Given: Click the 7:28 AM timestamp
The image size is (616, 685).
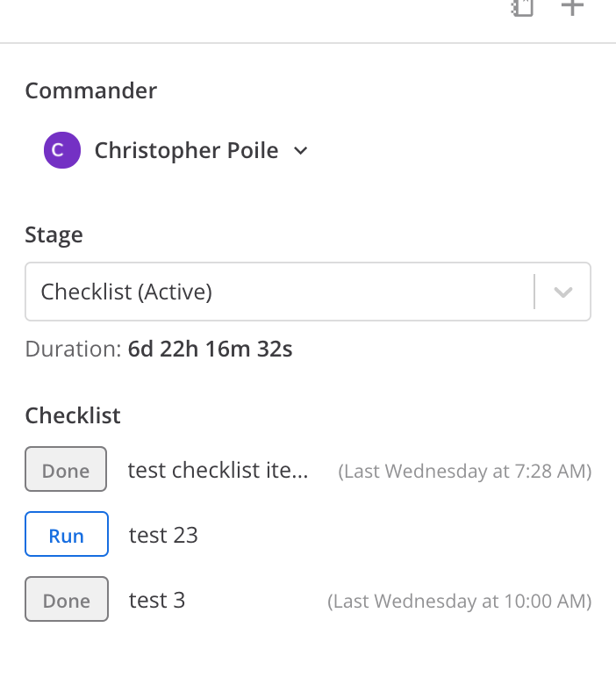Looking at the screenshot, I should click(465, 472).
